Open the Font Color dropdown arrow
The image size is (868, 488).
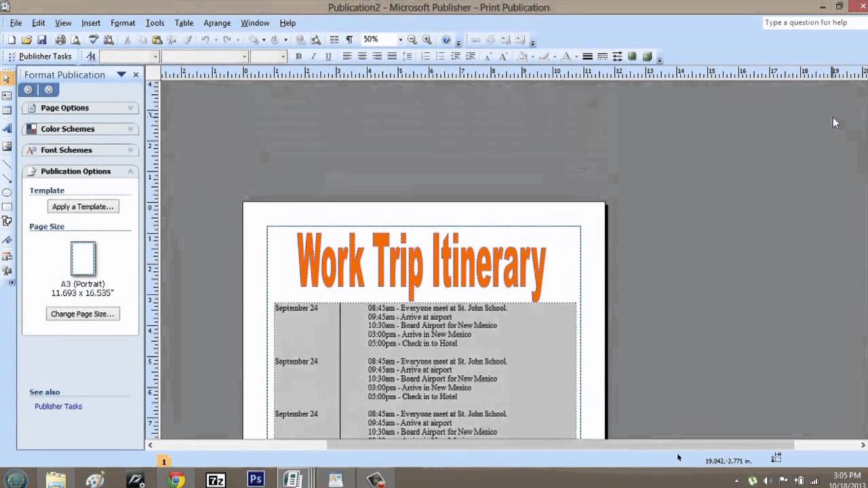coord(576,56)
